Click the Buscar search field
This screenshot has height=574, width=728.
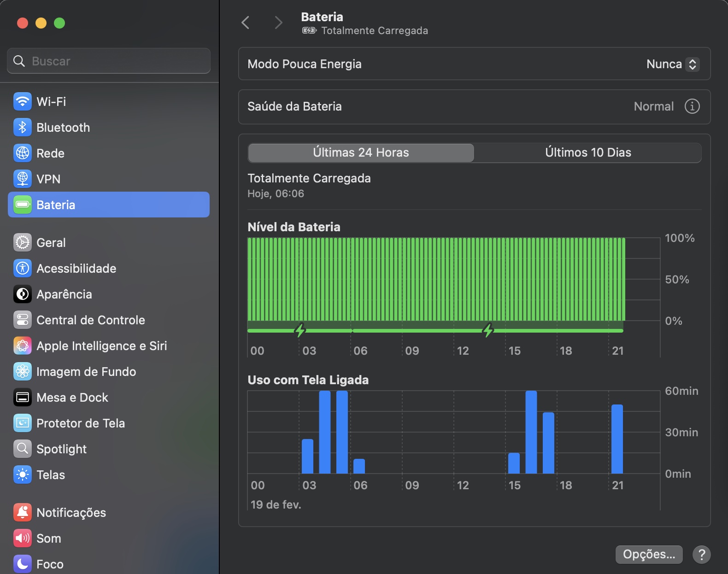click(x=109, y=61)
